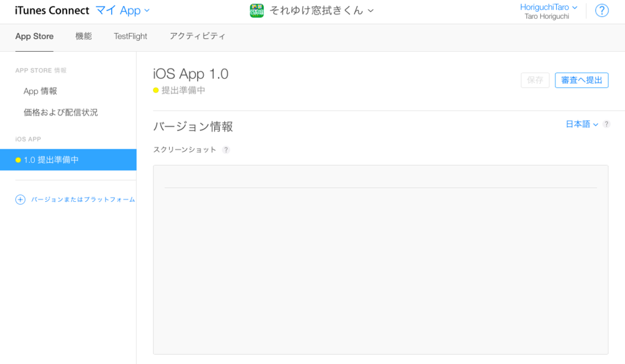Click the IOS APP sidebar header
625x364 pixels.
[x=28, y=139]
